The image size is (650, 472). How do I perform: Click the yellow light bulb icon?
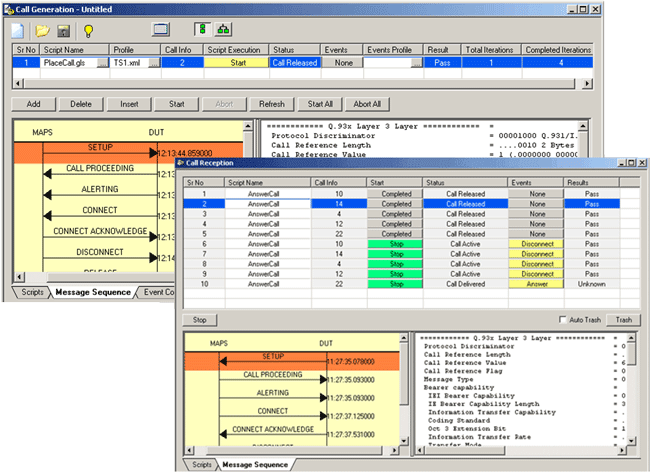pos(88,31)
